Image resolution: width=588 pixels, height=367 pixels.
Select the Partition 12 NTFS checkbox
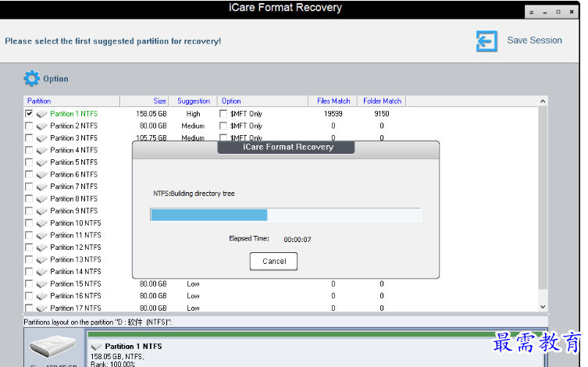29,247
